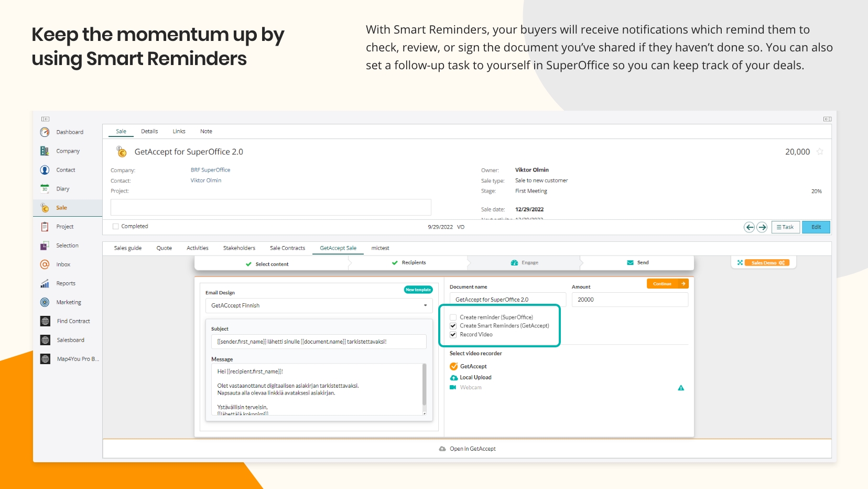Click the Company building icon

click(x=45, y=151)
